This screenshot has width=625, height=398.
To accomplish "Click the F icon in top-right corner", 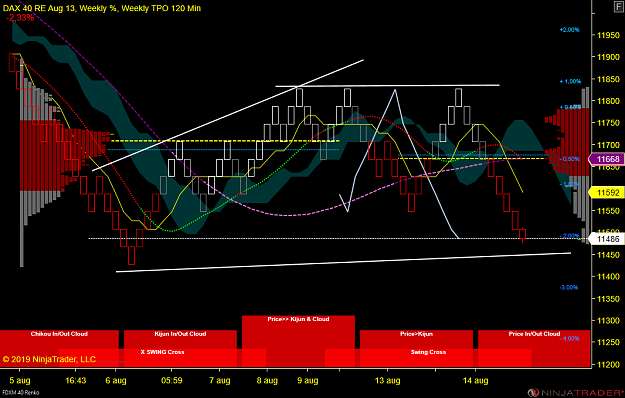I will pos(619,6).
